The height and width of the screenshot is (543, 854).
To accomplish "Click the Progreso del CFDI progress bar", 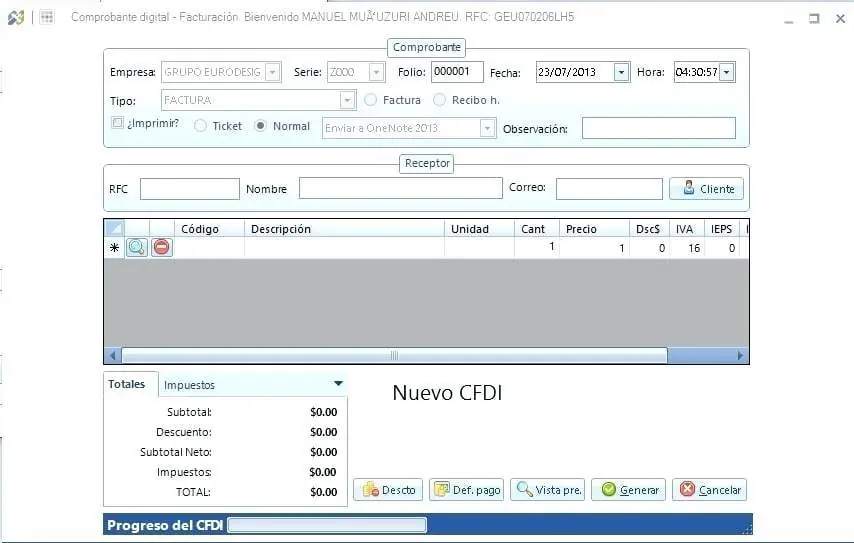I will [327, 525].
